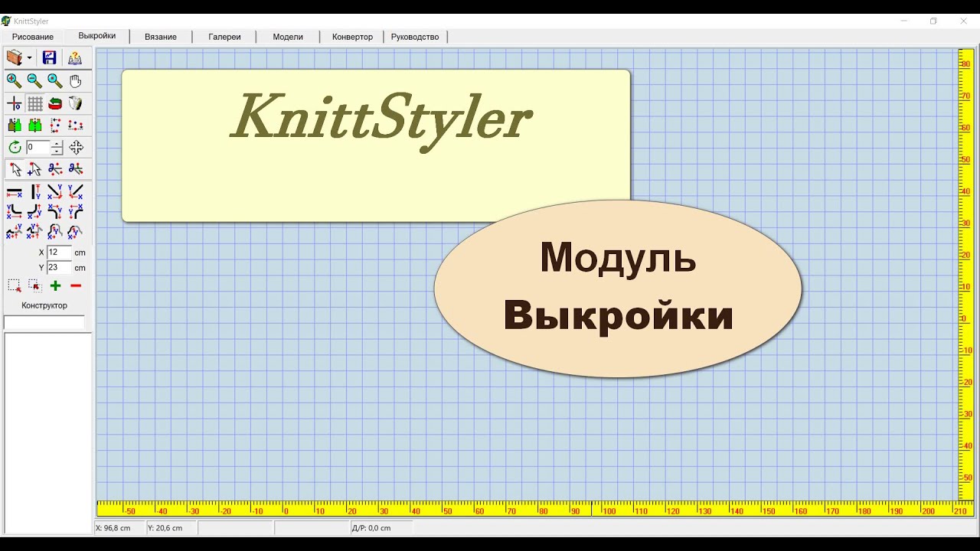Click the green rotate arrow icon
The height and width of the screenshot is (551, 980).
pos(14,147)
